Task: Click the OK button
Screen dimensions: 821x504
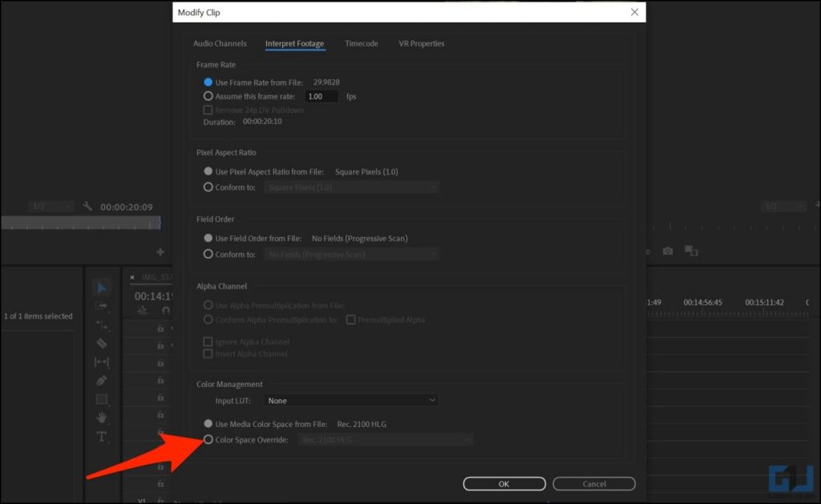Action: pyautogui.click(x=504, y=483)
